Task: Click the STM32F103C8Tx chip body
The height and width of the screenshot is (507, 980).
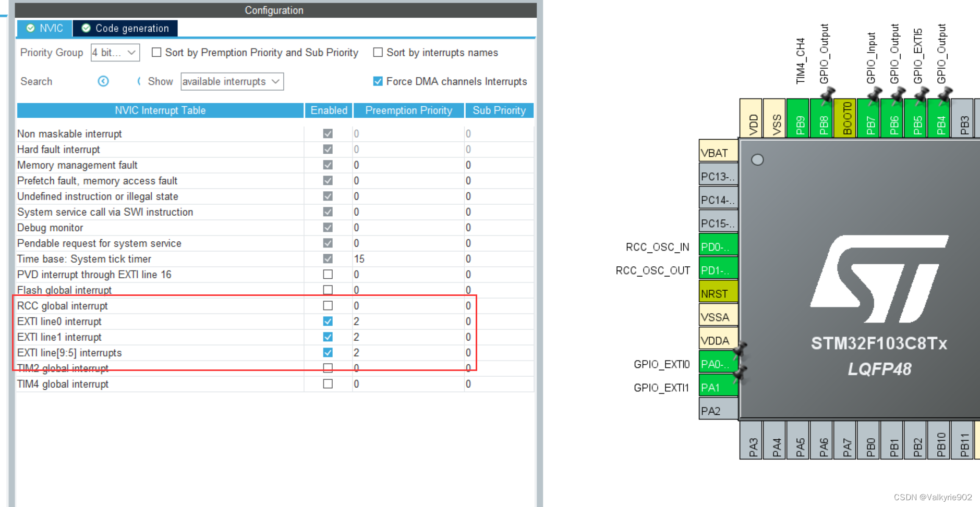Action: 860,279
